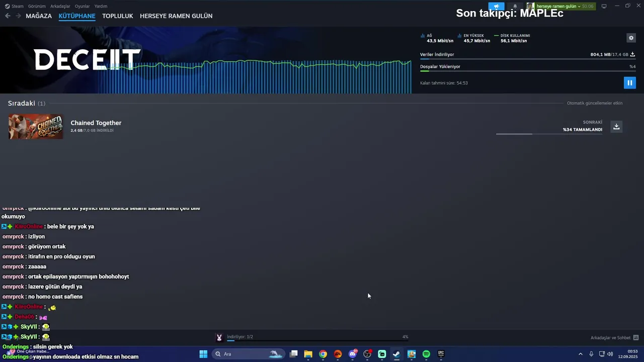Open the Yardım menu
Viewport: 644px width, 362px height.
[x=101, y=6]
